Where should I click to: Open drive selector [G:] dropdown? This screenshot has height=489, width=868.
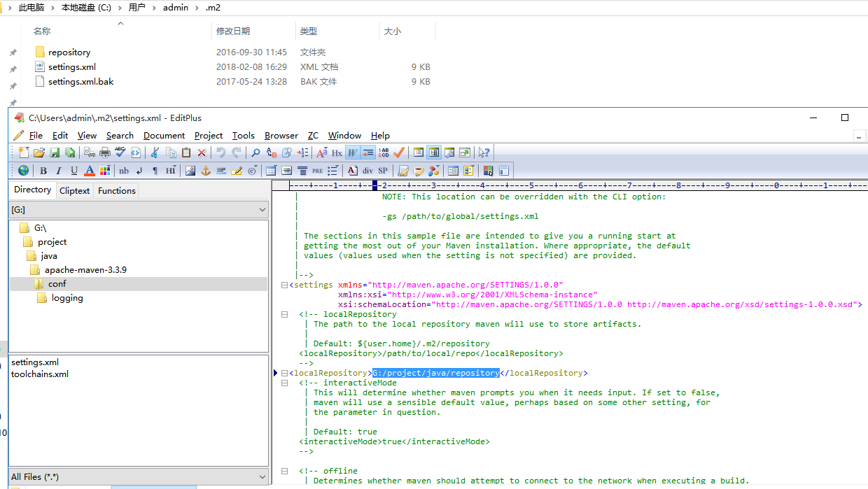[x=139, y=210]
